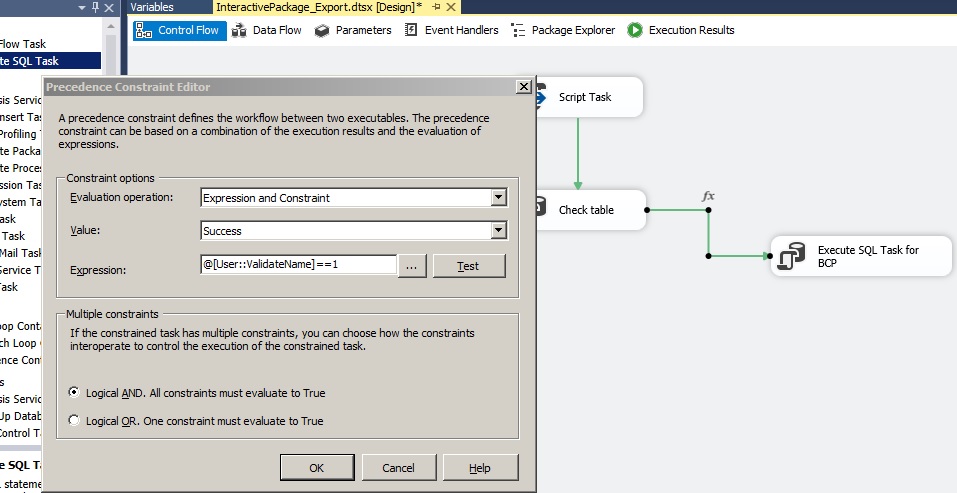Viewport: 957px width, 493px height.
Task: Select the Check table task node
Action: 590,210
